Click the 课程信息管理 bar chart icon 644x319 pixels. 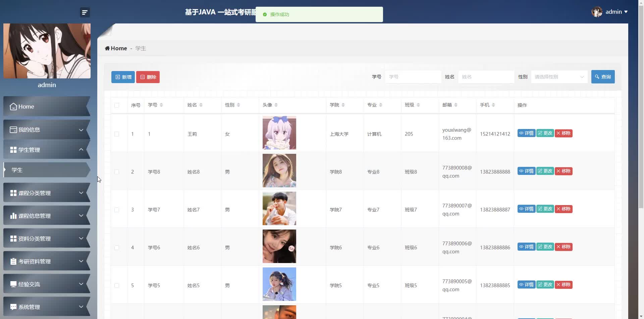pyautogui.click(x=13, y=216)
